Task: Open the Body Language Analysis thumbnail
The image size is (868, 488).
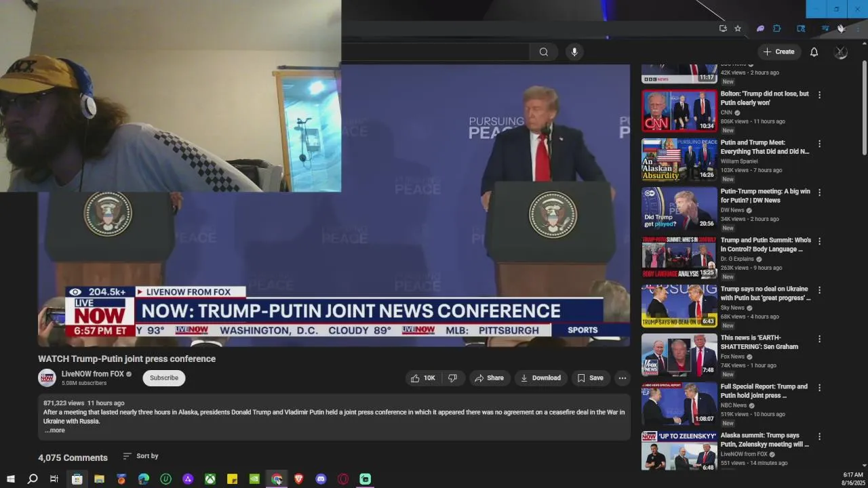Action: (679, 258)
